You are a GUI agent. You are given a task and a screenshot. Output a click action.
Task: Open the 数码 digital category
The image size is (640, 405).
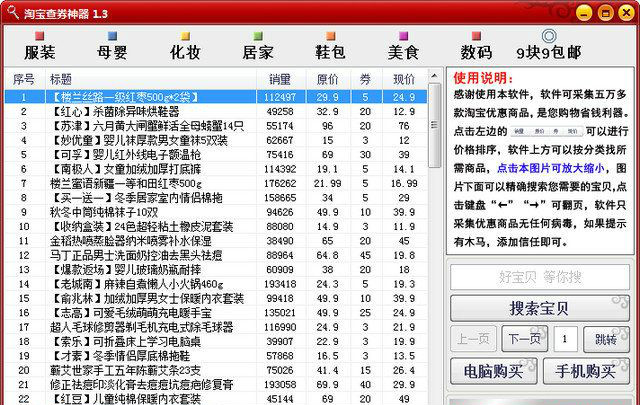click(476, 47)
